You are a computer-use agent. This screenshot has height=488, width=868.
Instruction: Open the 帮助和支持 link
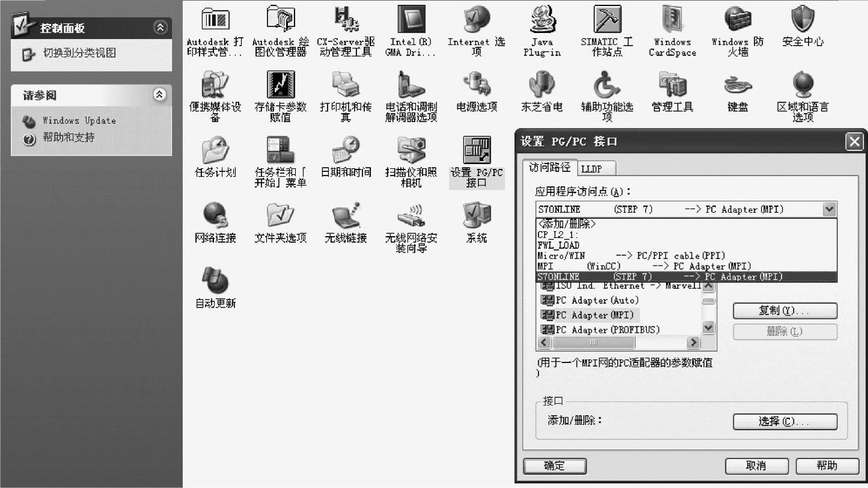click(69, 138)
